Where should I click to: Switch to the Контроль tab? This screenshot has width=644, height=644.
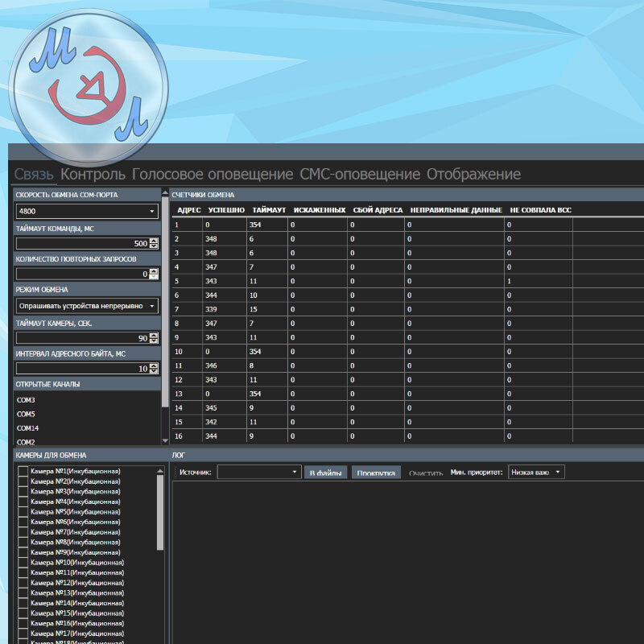(x=93, y=174)
